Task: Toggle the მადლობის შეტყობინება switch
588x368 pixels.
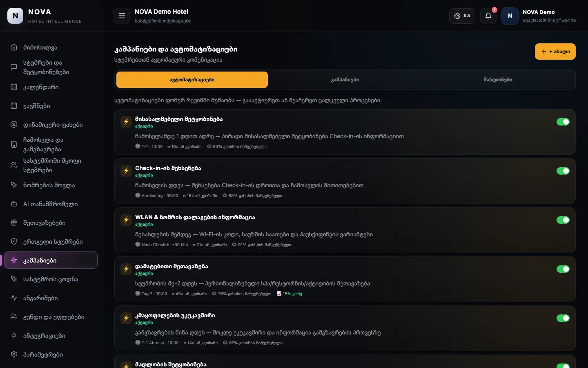Action: click(x=563, y=366)
